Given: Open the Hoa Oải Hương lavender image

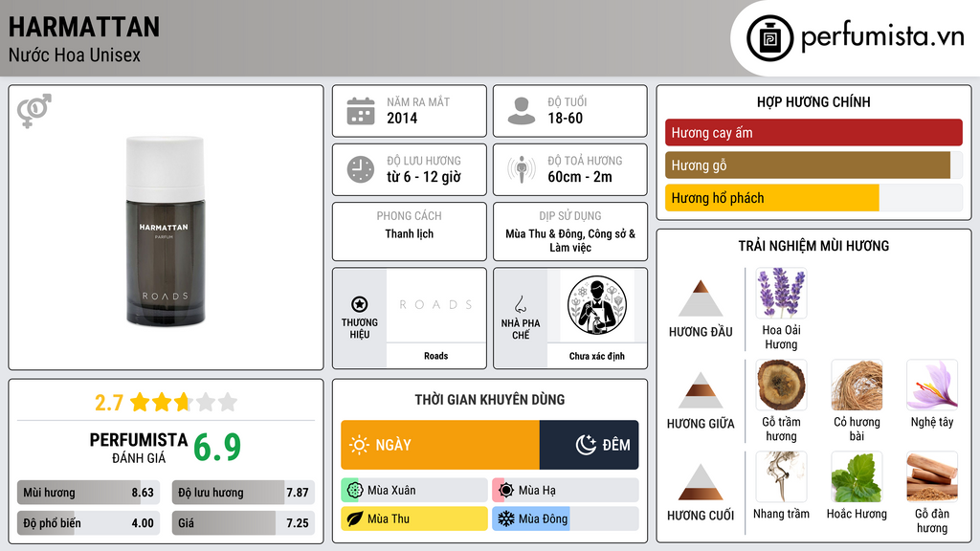Looking at the screenshot, I should pos(781,293).
